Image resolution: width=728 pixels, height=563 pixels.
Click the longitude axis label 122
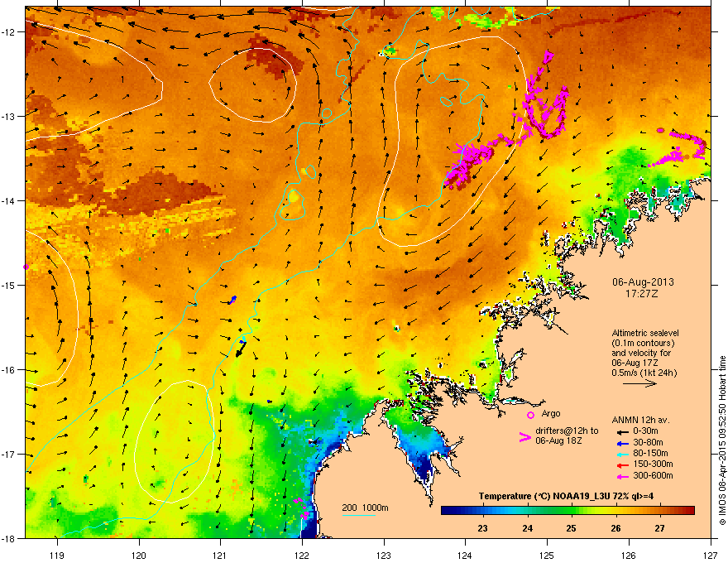302,555
